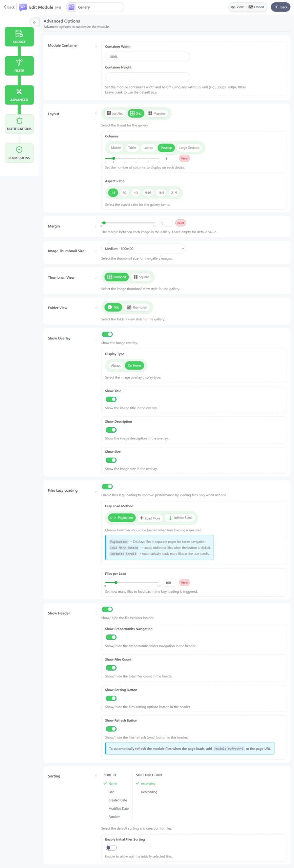Click the Embed button
This screenshot has height=868, width=294.
[x=256, y=7]
